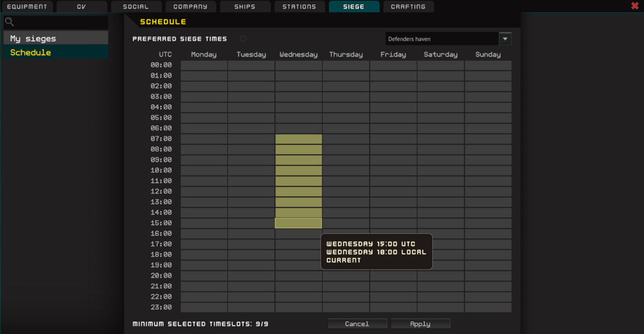644x334 pixels.
Task: Open the Crafting tab
Action: point(408,7)
